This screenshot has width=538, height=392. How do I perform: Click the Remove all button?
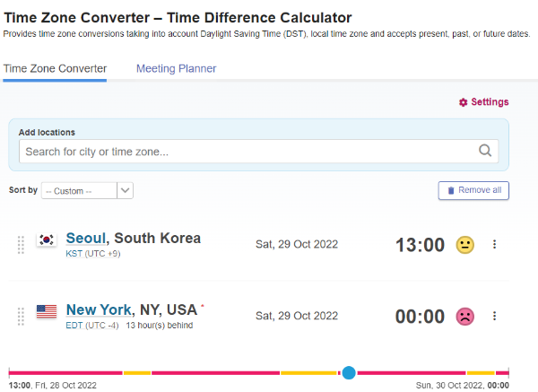point(473,190)
